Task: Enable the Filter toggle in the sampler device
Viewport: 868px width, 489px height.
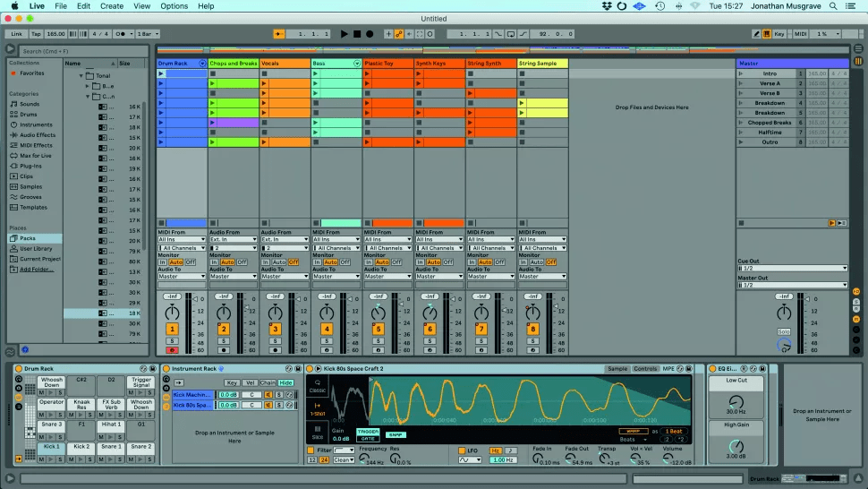Action: click(311, 450)
